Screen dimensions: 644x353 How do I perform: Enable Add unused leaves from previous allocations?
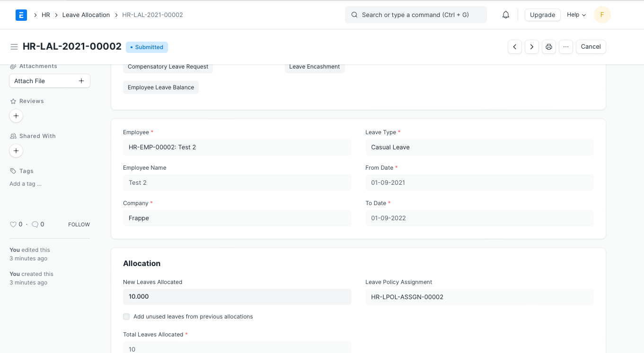point(126,316)
